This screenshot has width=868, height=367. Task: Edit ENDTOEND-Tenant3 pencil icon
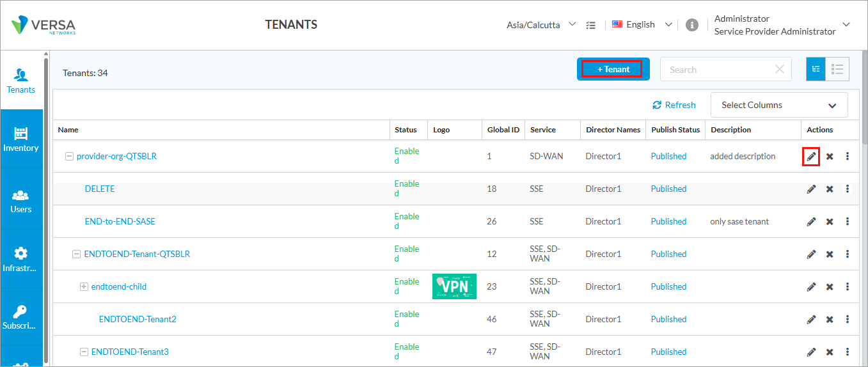[x=811, y=352]
